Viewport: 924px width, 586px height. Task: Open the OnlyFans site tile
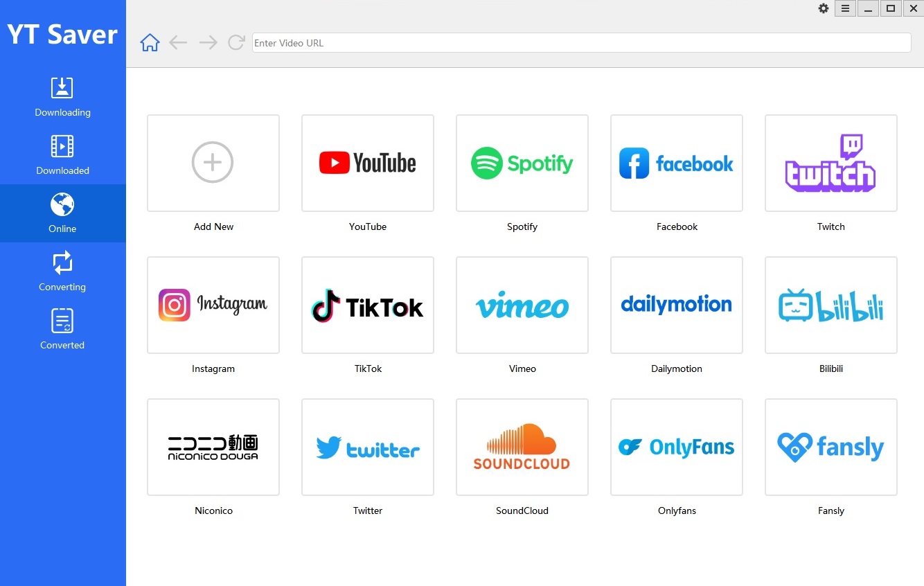677,447
